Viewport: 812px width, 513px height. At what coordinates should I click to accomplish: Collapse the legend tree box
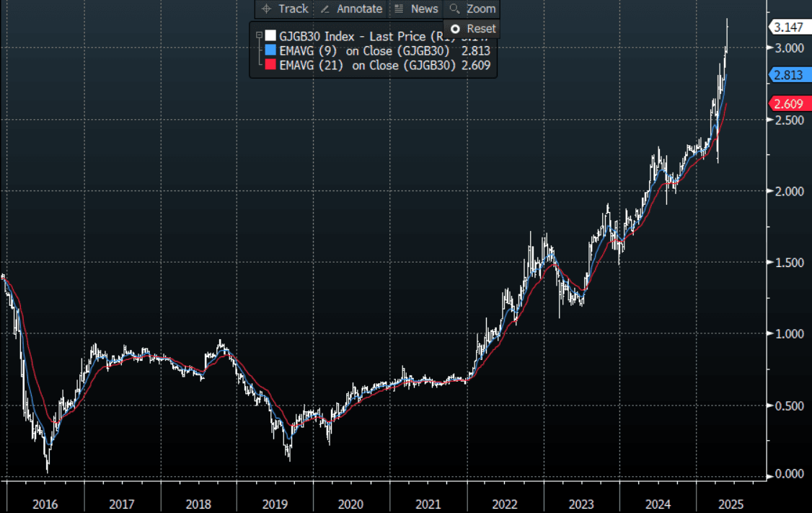pos(257,35)
